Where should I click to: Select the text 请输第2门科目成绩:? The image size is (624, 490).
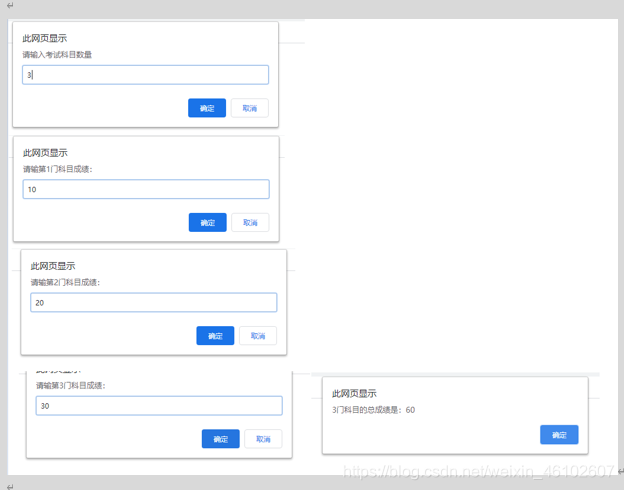tap(65, 282)
